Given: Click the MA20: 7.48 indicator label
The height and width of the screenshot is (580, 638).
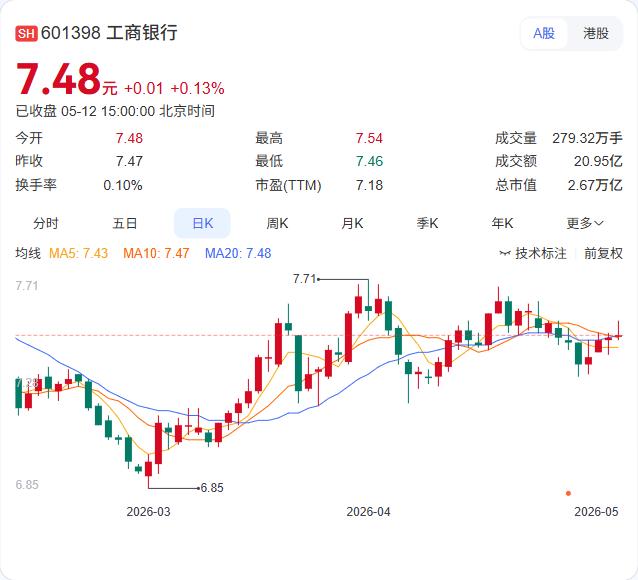Looking at the screenshot, I should point(238,254).
